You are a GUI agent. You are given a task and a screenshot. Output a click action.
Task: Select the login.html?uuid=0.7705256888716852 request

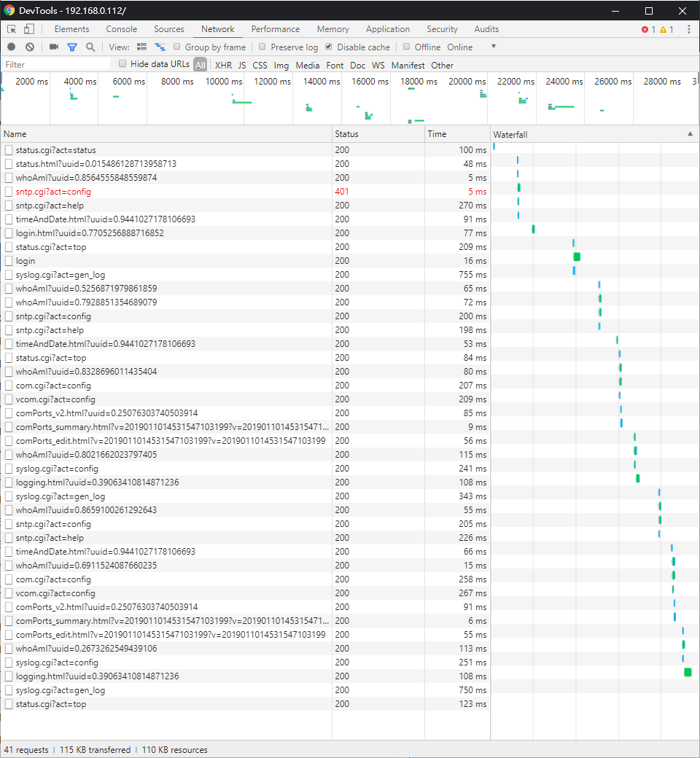click(x=245, y=233)
